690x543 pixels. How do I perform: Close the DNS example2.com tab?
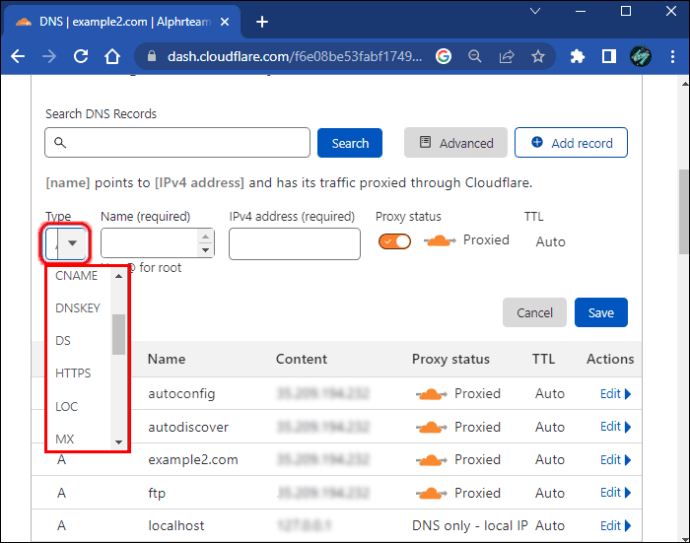click(x=224, y=22)
